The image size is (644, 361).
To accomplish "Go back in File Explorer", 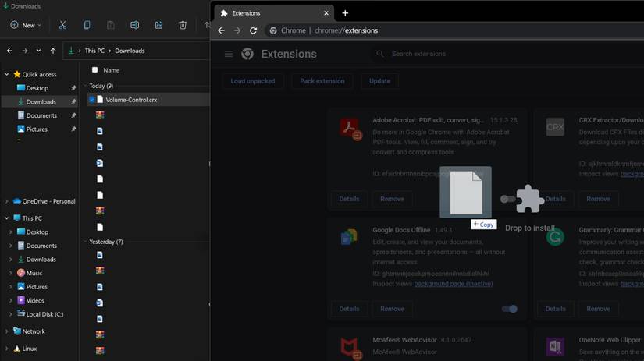I will 10,51.
